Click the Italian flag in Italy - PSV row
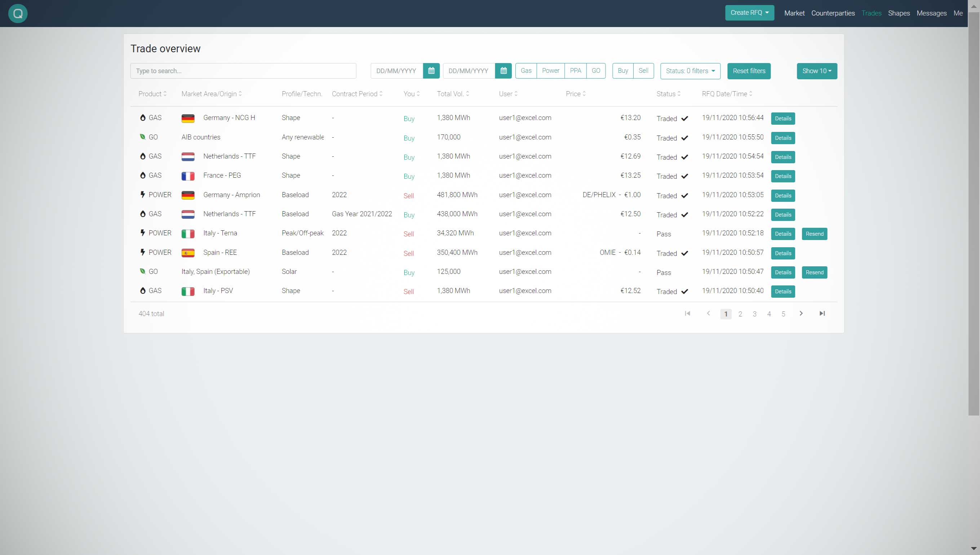The height and width of the screenshot is (555, 980). (188, 291)
